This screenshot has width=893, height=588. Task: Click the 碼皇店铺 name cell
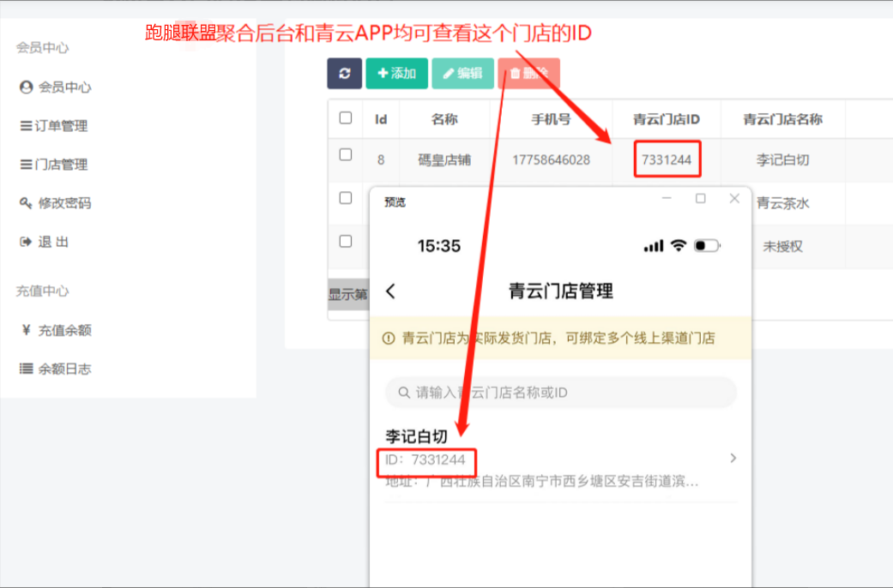click(x=444, y=160)
